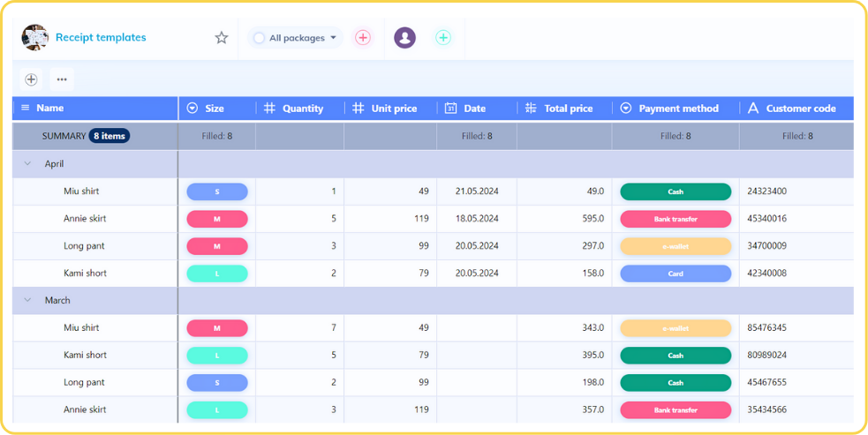Click the Payment method column header
The width and height of the screenshot is (868, 435).
pos(678,109)
